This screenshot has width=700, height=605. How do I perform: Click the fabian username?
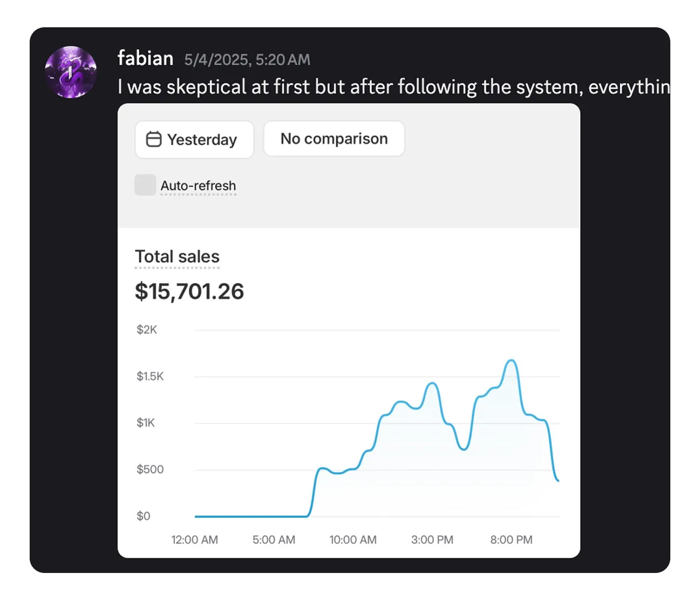tap(145, 59)
